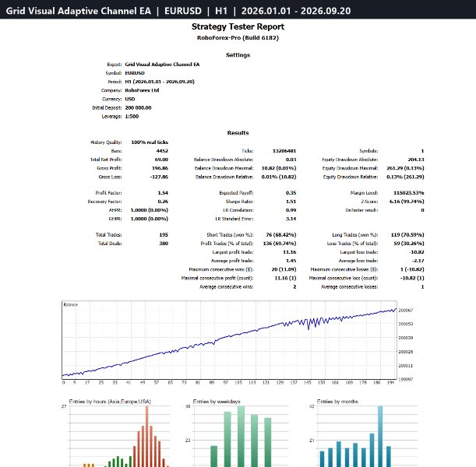Click the tallest blue bar in months chart
The height and width of the screenshot is (467, 476).
[x=380, y=437]
